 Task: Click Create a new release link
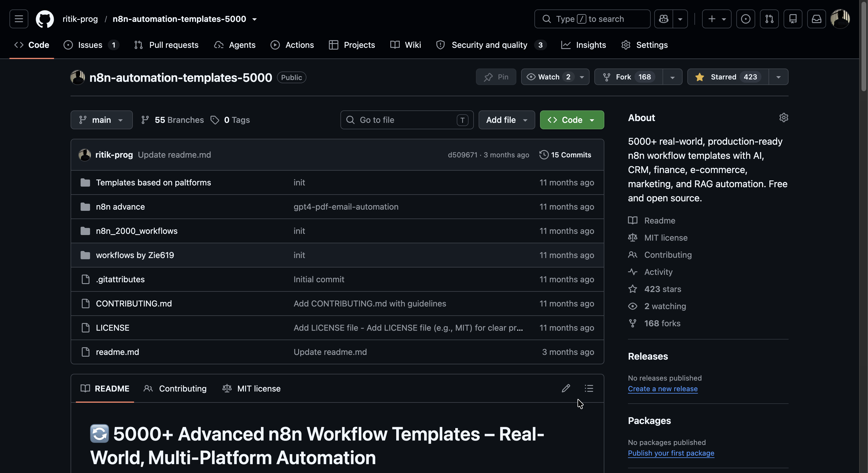[663, 389]
